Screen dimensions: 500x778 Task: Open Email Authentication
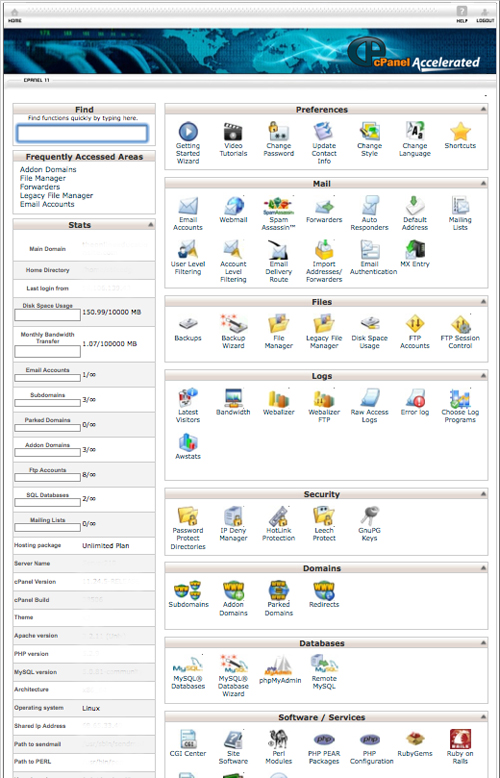[370, 250]
